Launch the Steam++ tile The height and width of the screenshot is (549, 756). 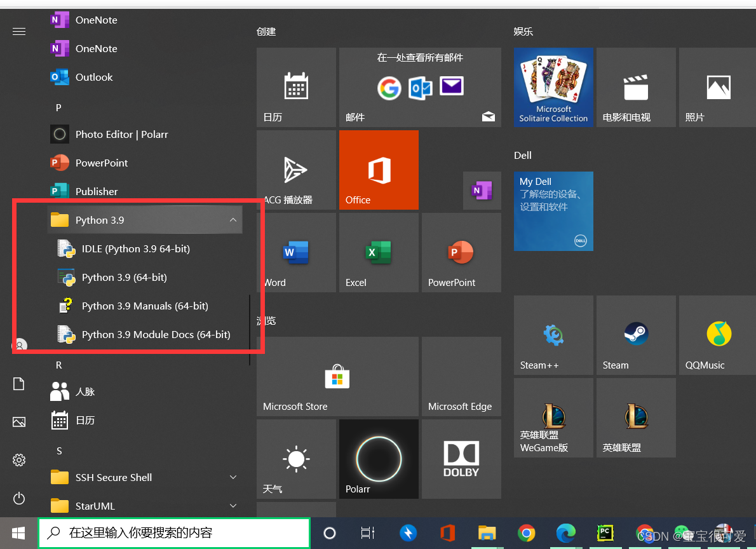coord(553,335)
